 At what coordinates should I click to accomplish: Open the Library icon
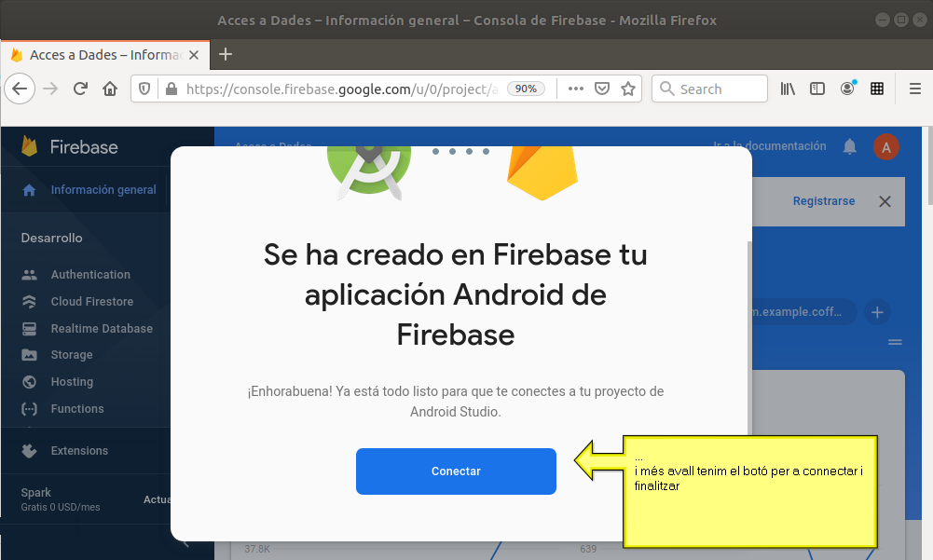(788, 89)
